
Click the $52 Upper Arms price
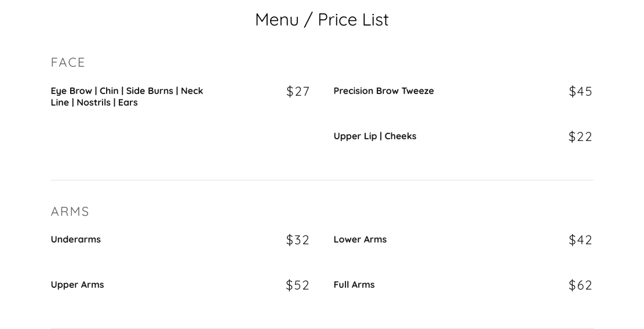pos(298,285)
